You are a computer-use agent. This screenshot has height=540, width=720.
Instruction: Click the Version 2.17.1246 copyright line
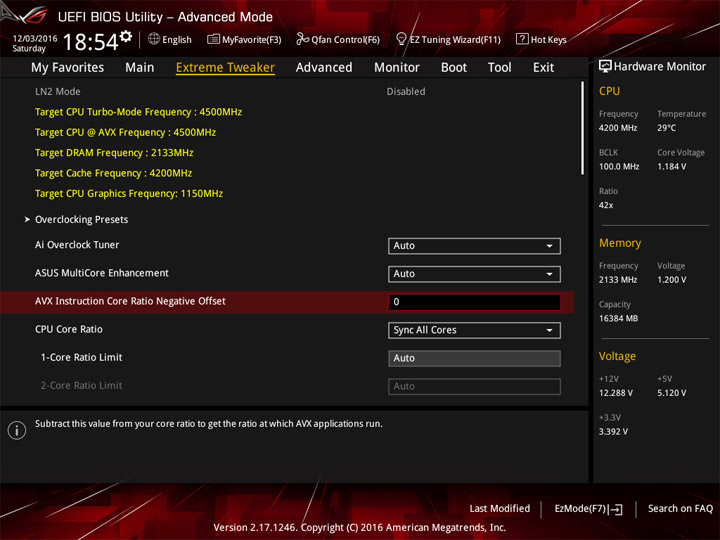pyautogui.click(x=360, y=528)
